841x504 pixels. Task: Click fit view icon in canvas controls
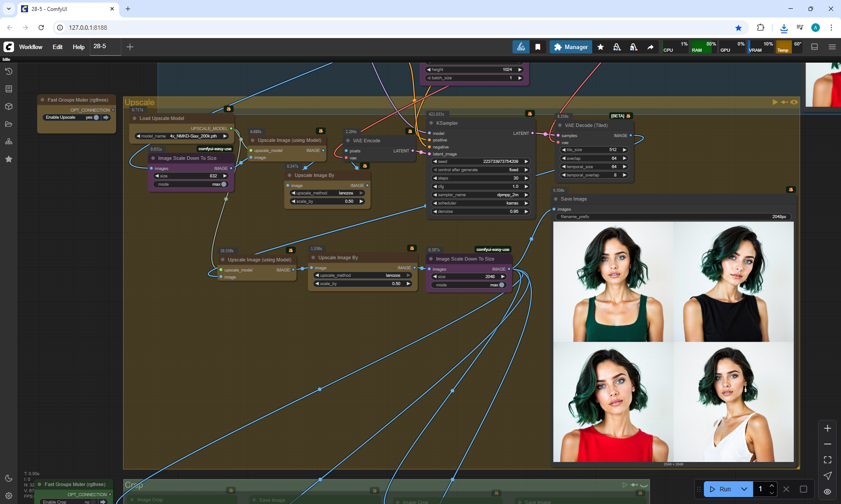(x=827, y=460)
